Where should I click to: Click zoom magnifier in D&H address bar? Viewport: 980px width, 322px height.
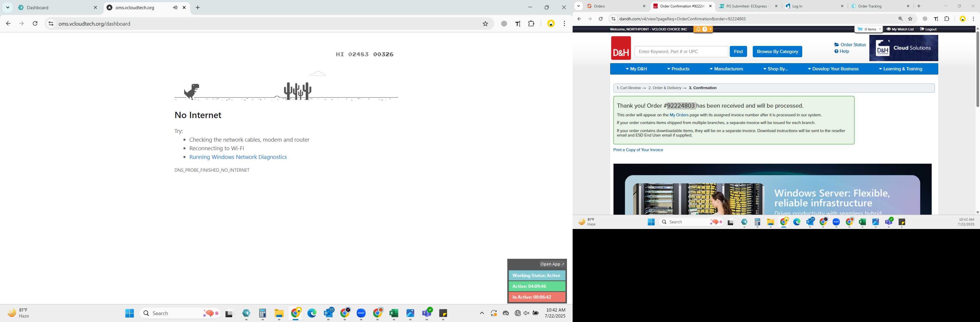click(900, 18)
